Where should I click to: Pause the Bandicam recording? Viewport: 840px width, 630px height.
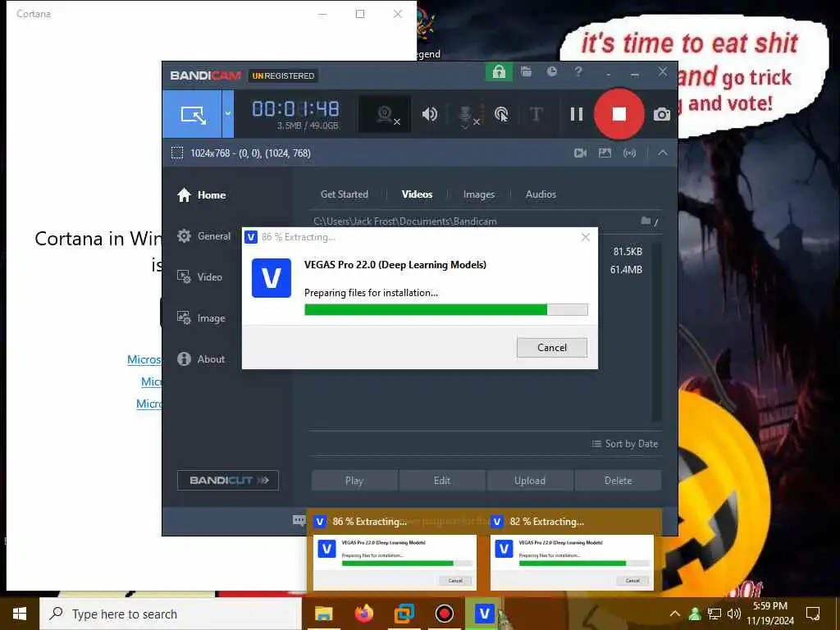[577, 114]
